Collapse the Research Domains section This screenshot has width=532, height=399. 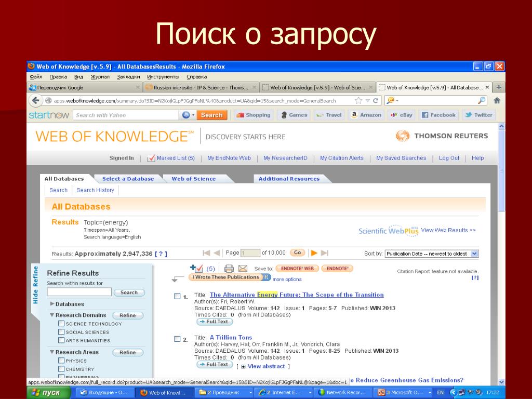52,315
